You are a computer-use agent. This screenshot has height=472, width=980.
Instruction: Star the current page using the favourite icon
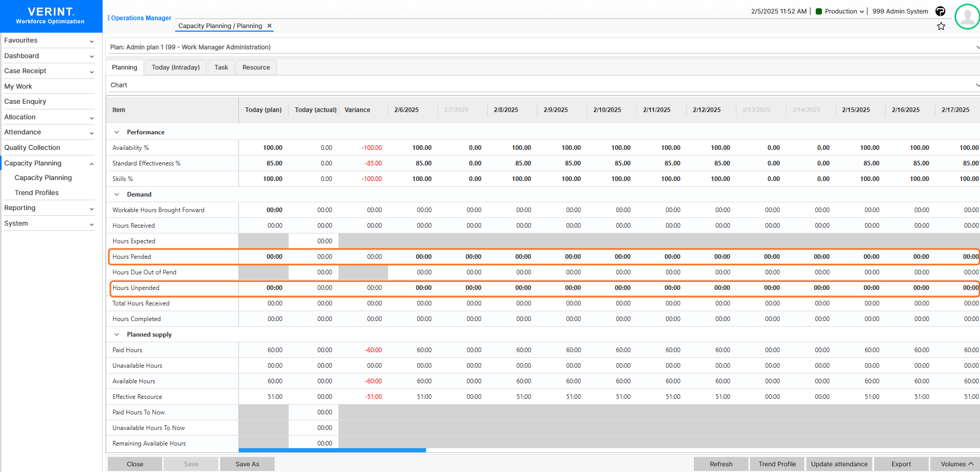[x=941, y=26]
